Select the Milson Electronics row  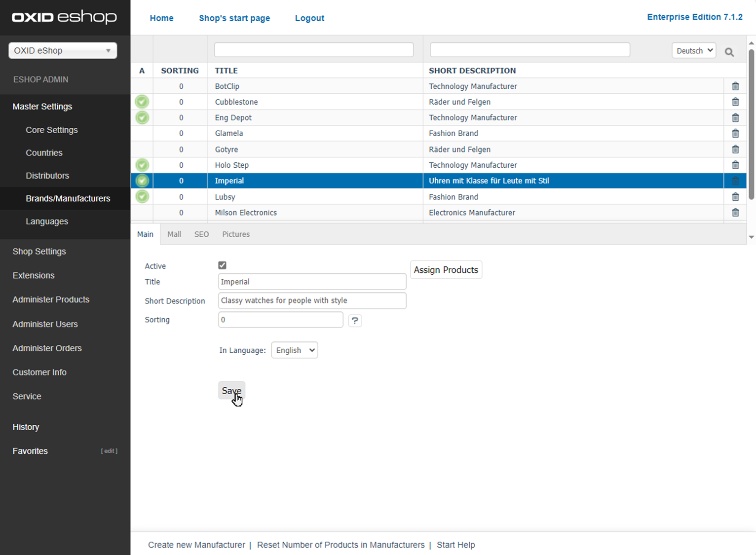tap(438, 213)
